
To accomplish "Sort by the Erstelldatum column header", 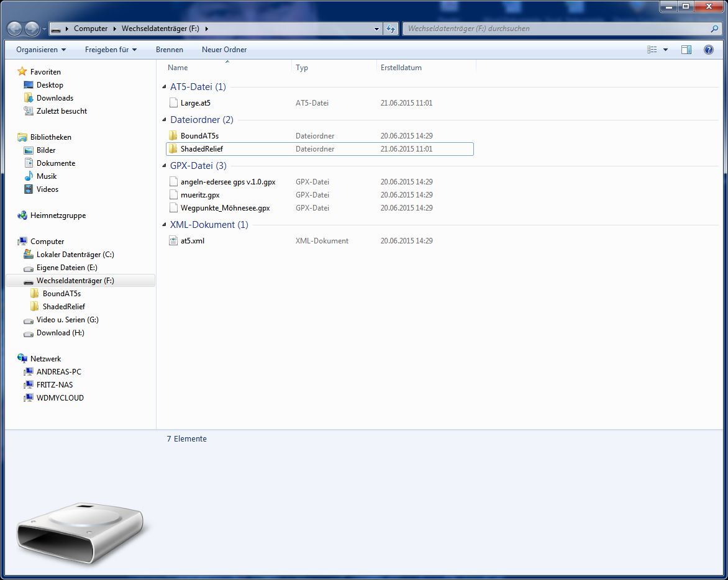I will pos(401,68).
